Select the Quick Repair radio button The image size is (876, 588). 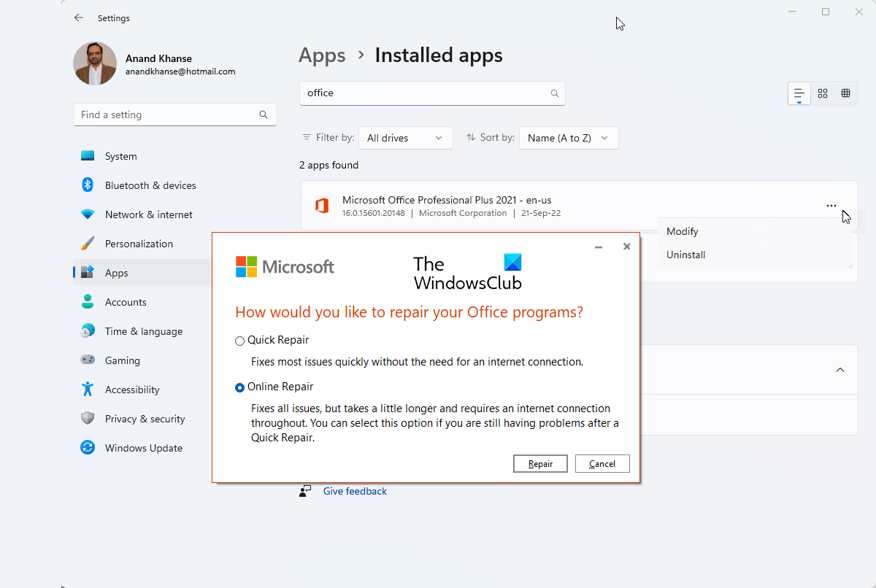click(239, 341)
